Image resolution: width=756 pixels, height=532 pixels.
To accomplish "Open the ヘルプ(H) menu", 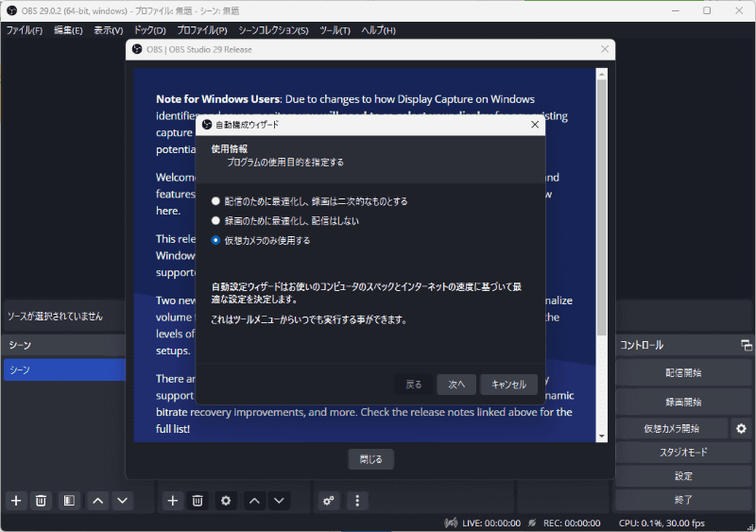I will 379,30.
